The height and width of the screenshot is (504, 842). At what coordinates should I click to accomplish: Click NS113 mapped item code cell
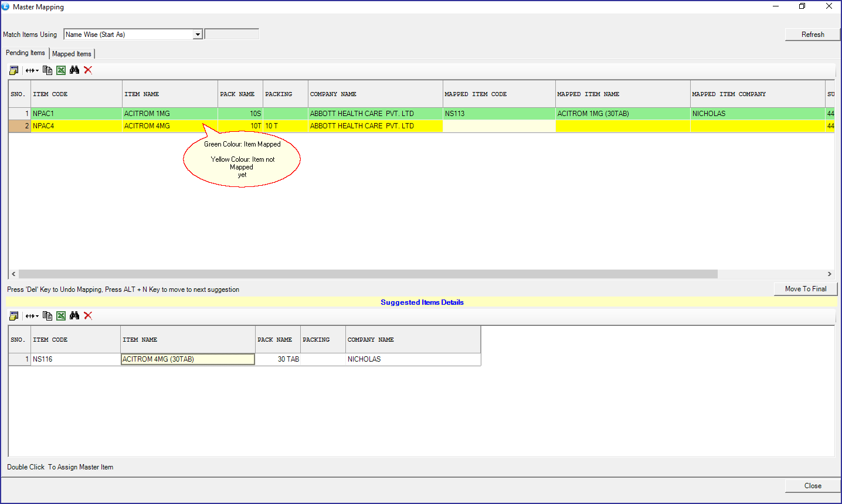click(x=499, y=114)
